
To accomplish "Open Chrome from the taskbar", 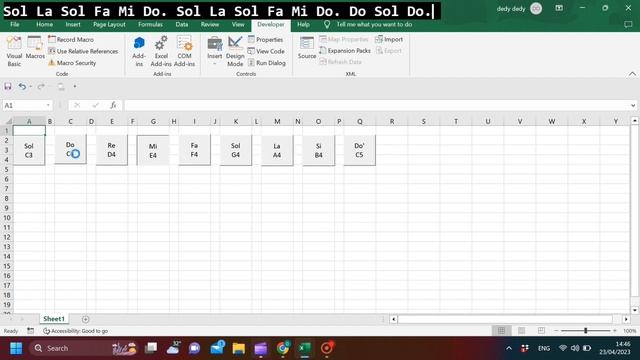I will (x=282, y=348).
